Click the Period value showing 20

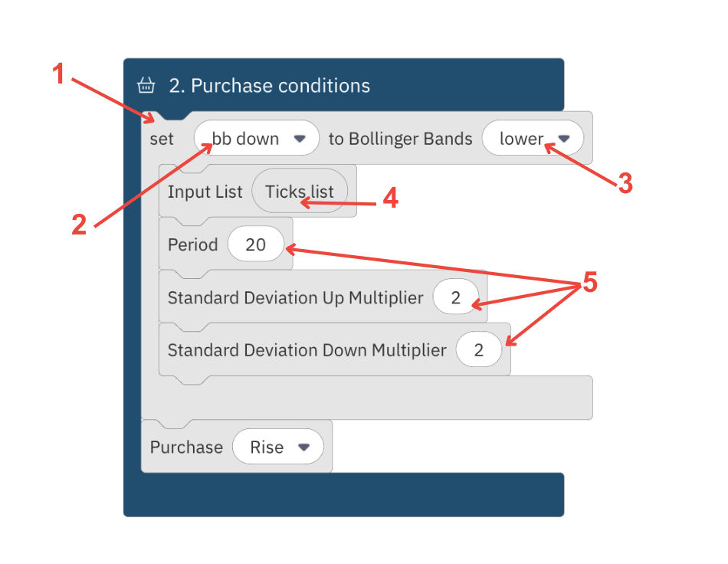click(256, 244)
